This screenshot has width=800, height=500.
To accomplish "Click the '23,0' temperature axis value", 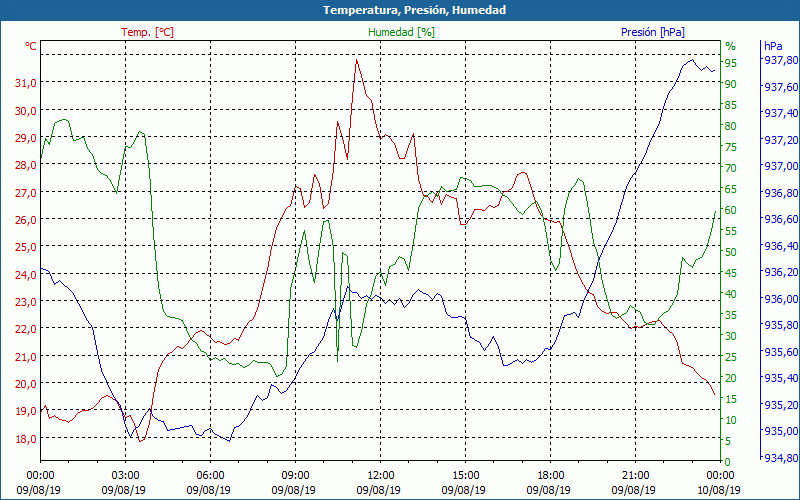I will pos(26,302).
